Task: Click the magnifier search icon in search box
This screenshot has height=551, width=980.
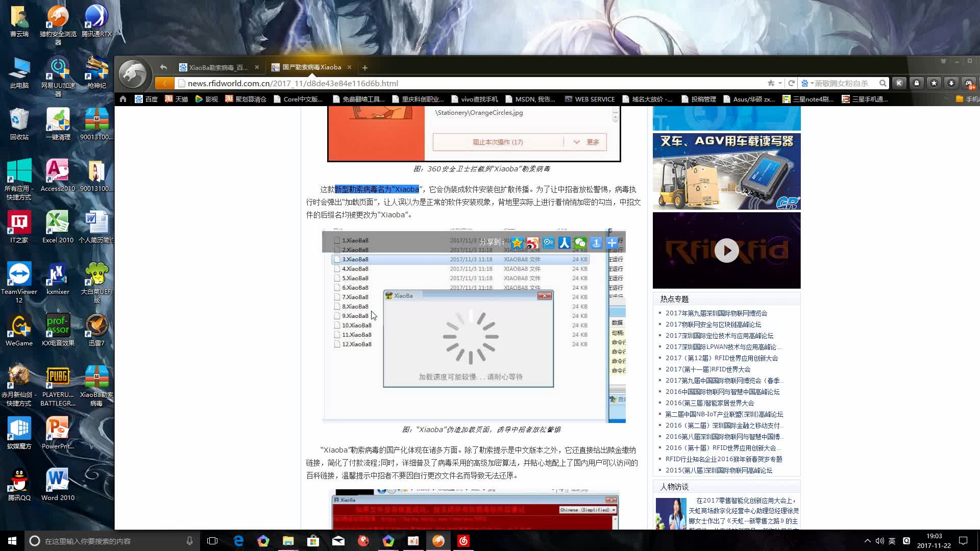Action: (x=883, y=83)
